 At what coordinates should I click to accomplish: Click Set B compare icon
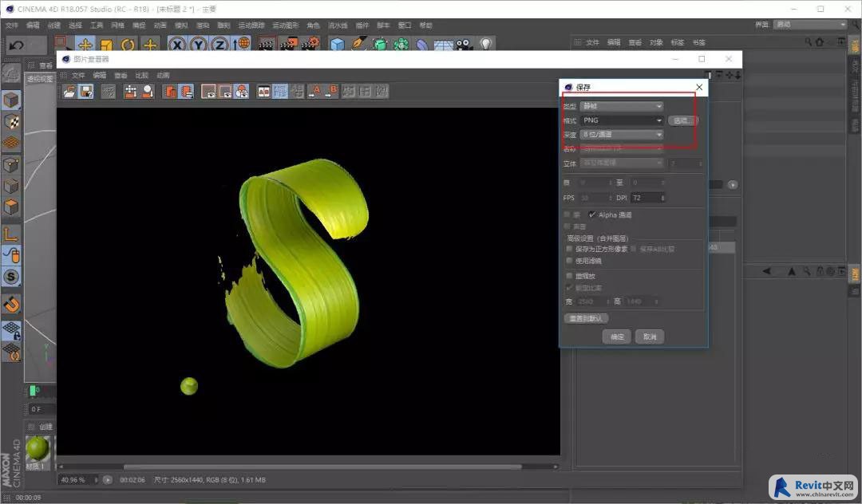coord(331,92)
